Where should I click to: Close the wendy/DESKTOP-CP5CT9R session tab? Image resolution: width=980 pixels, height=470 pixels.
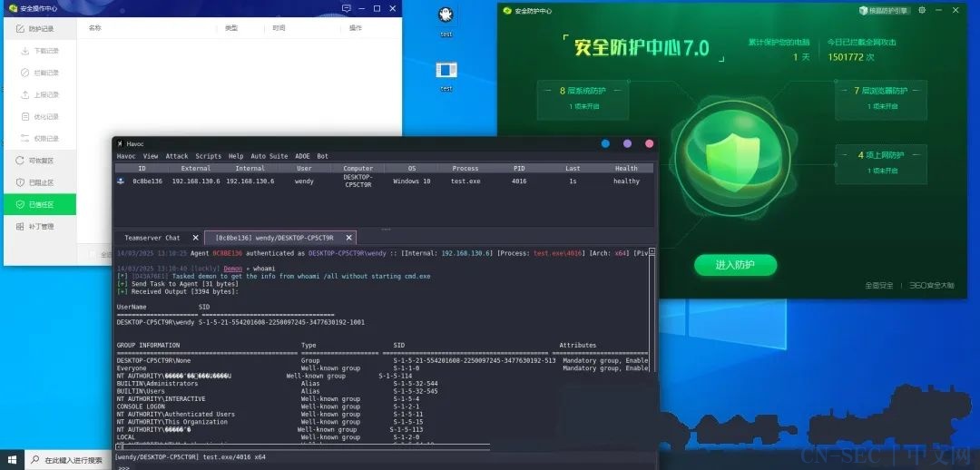click(348, 238)
